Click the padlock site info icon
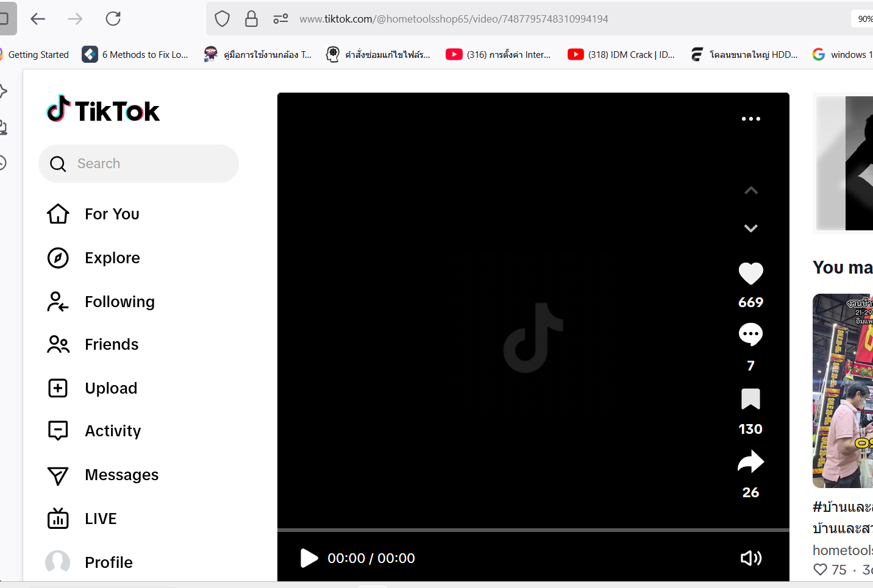This screenshot has height=588, width=873. click(x=251, y=19)
